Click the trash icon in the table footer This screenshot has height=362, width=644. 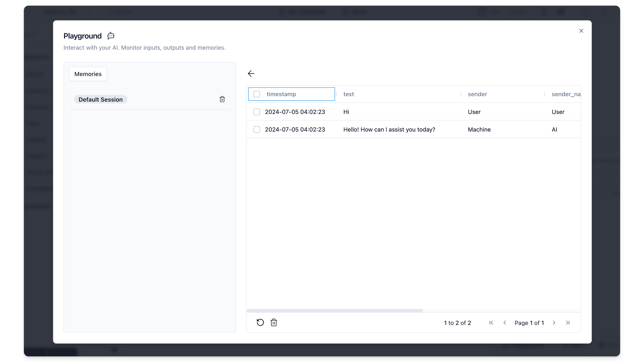[x=274, y=323]
